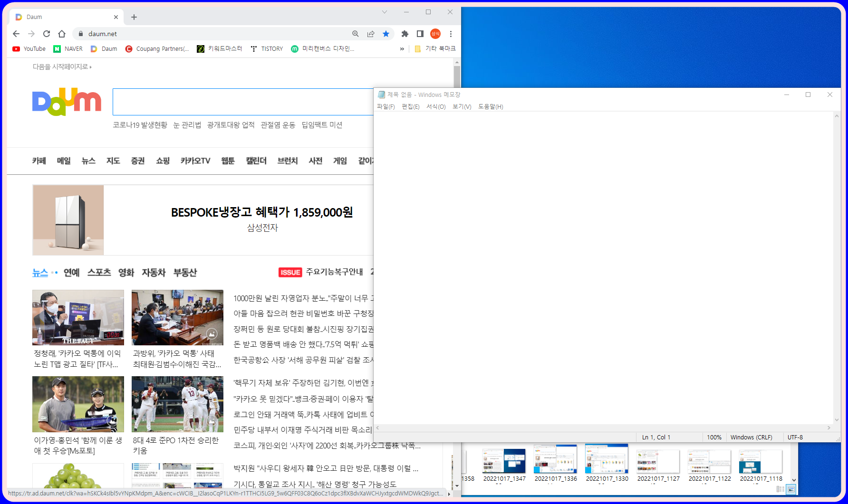Close the Daum browser tab

(x=116, y=17)
